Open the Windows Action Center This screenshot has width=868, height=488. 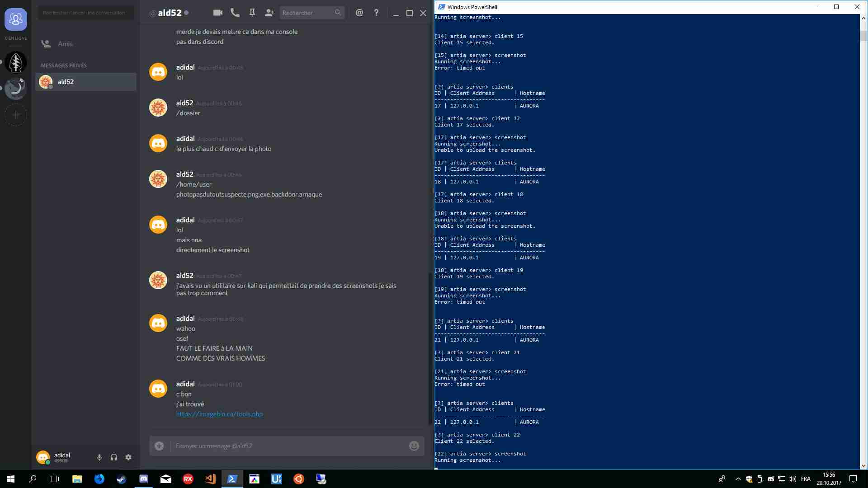(853, 479)
